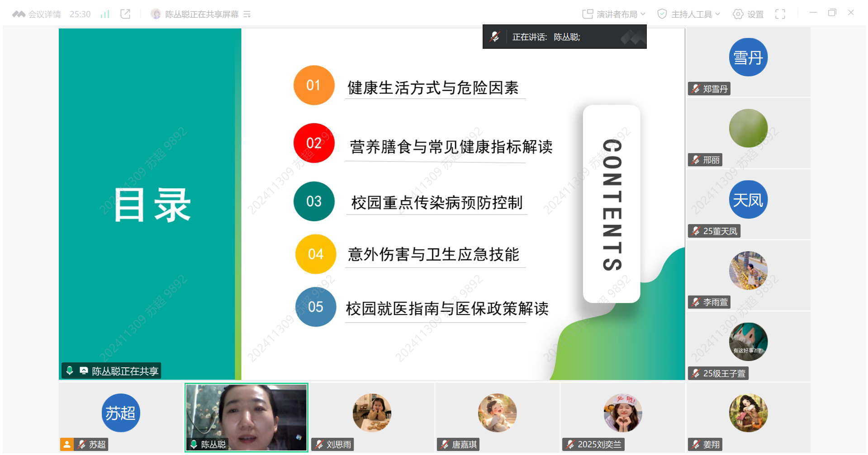Toggle the muted mic icon in the 正在讲话 bar

pyautogui.click(x=494, y=37)
